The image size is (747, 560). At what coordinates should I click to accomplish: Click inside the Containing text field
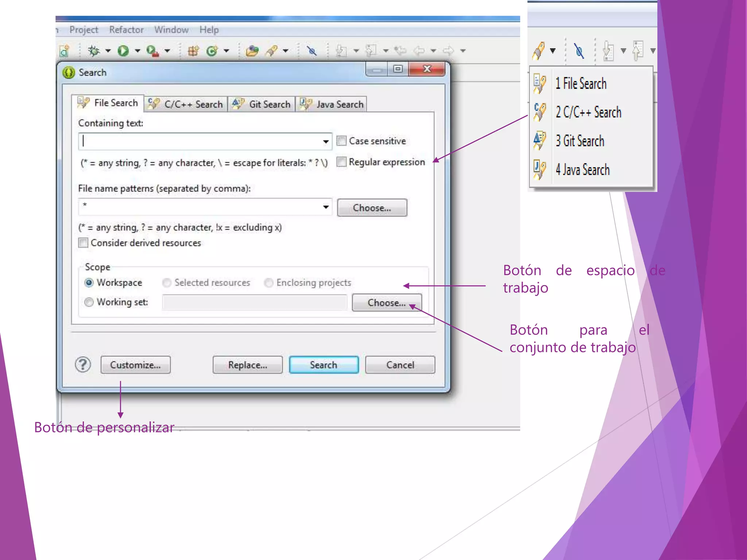(201, 141)
